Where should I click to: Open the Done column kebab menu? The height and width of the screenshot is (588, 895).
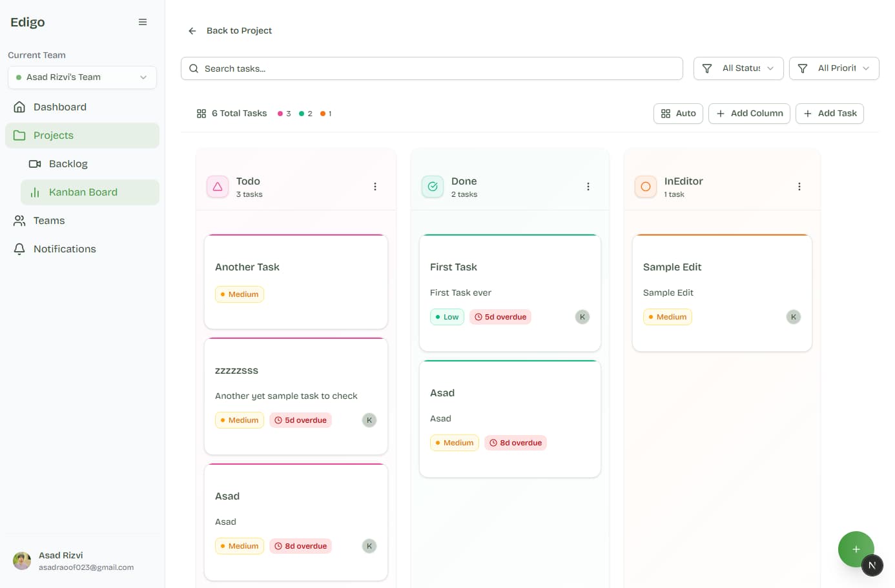point(588,186)
